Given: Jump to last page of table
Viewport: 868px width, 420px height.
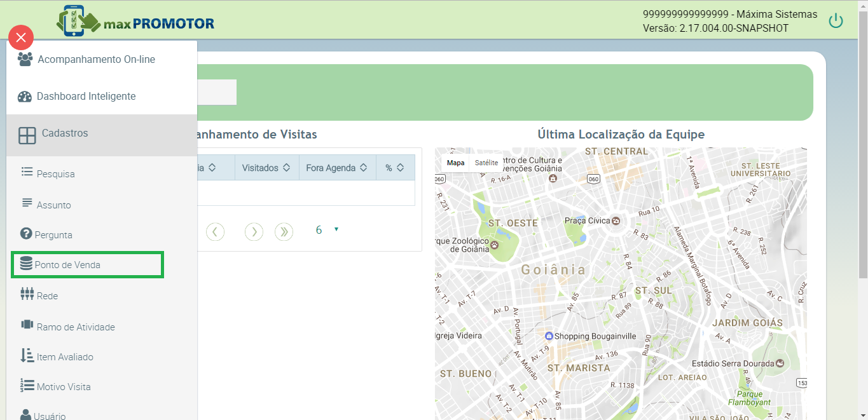Looking at the screenshot, I should (284, 232).
